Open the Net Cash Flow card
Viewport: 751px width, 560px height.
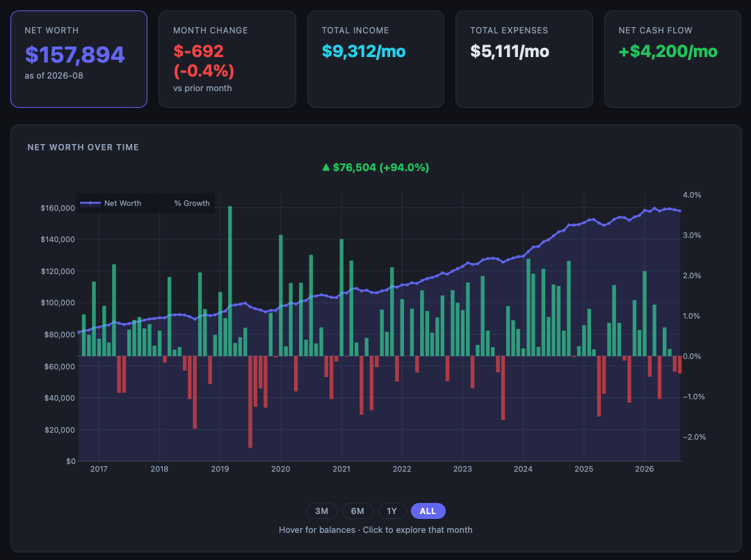pyautogui.click(x=672, y=59)
